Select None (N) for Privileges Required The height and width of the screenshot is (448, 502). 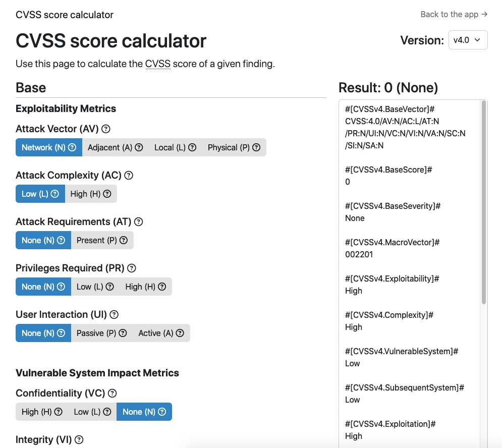43,287
